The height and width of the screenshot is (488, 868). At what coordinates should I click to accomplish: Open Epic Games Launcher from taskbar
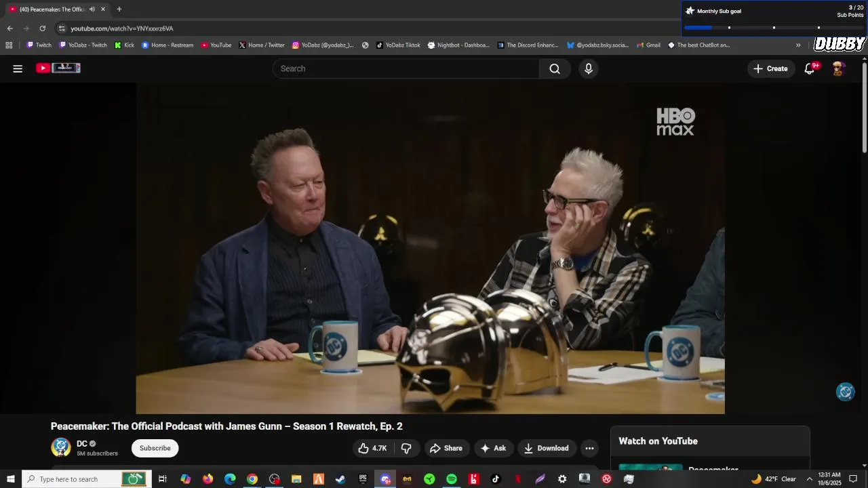(363, 479)
